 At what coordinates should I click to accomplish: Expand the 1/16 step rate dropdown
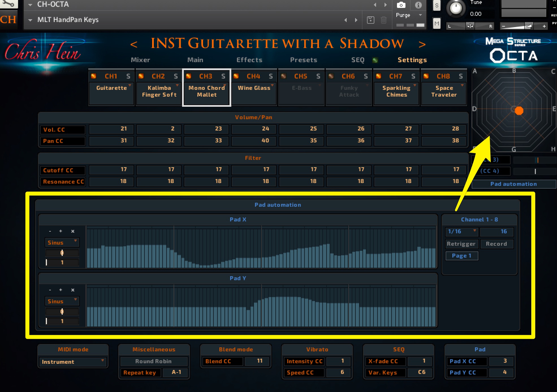point(461,231)
